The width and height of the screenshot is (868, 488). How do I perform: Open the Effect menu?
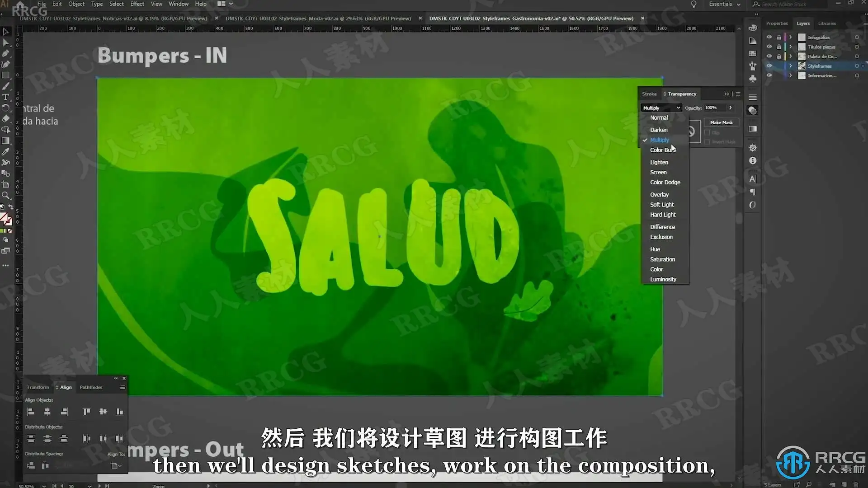137,4
